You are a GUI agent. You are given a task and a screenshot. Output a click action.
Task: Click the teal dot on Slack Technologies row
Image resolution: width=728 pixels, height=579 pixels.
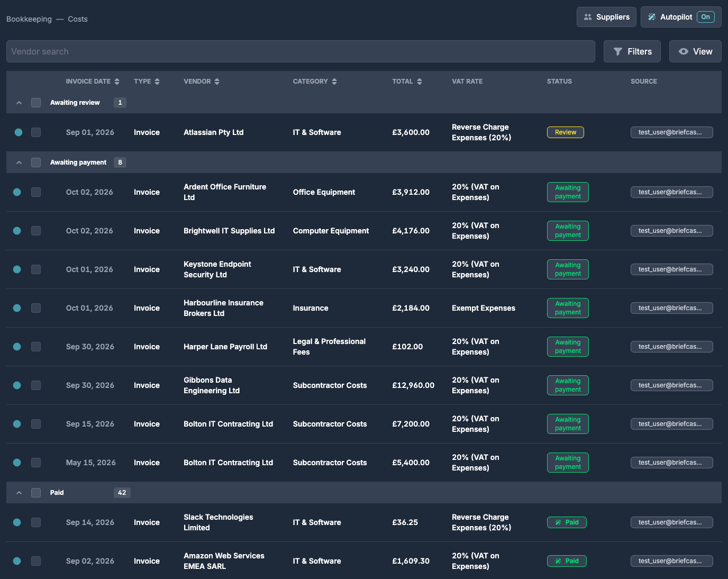17,522
